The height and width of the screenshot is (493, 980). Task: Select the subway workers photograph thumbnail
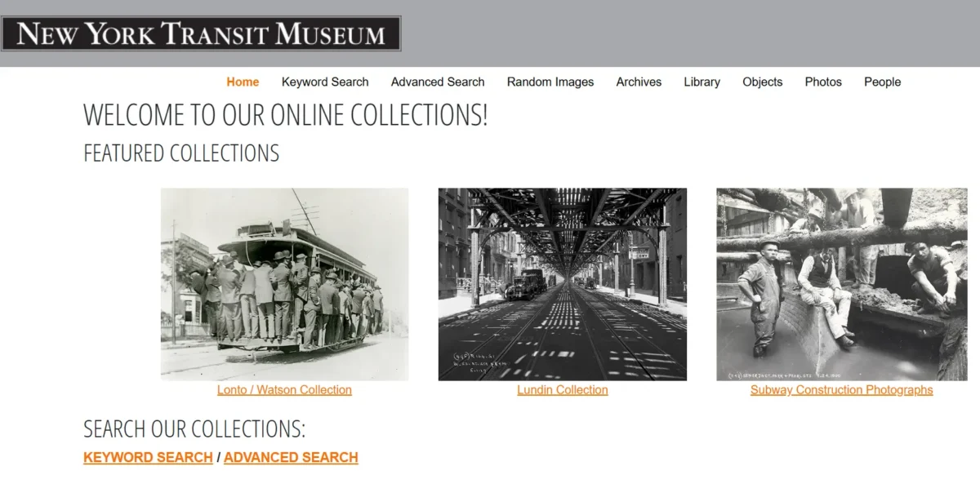click(842, 282)
